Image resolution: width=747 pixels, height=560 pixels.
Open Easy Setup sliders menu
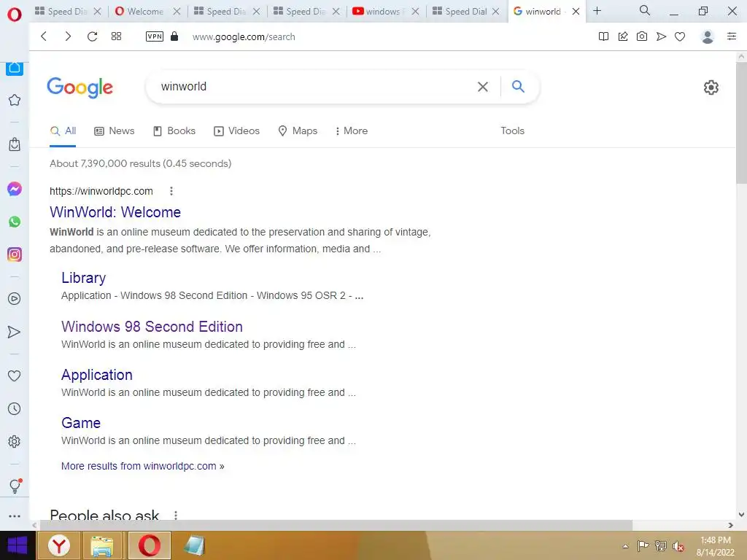pyautogui.click(x=732, y=36)
